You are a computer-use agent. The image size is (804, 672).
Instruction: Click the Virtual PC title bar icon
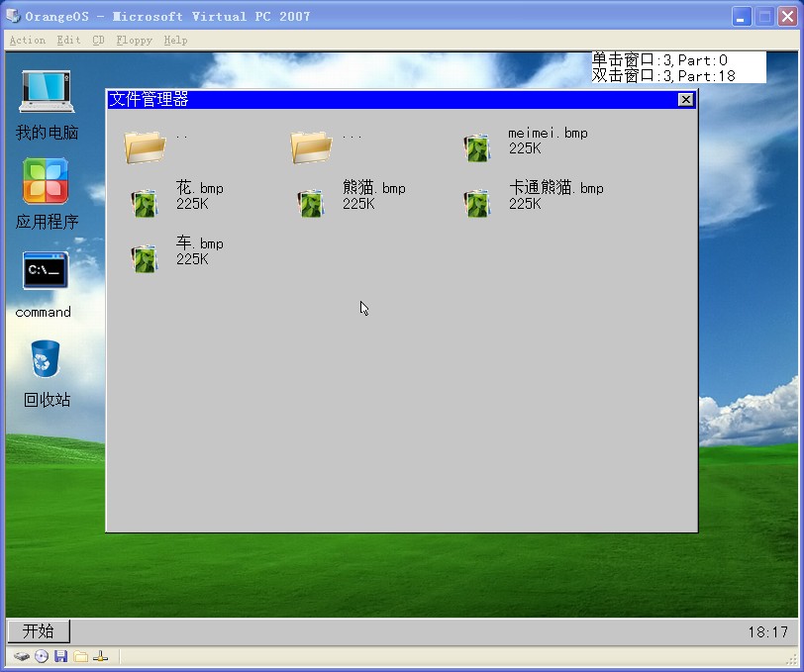point(13,16)
